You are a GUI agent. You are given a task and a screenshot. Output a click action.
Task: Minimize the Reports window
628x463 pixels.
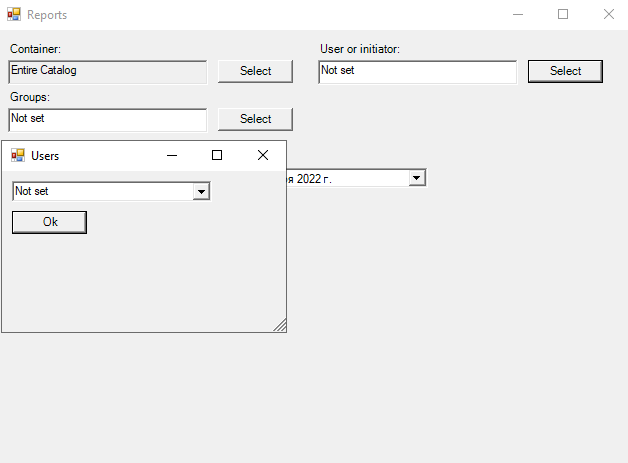(517, 15)
